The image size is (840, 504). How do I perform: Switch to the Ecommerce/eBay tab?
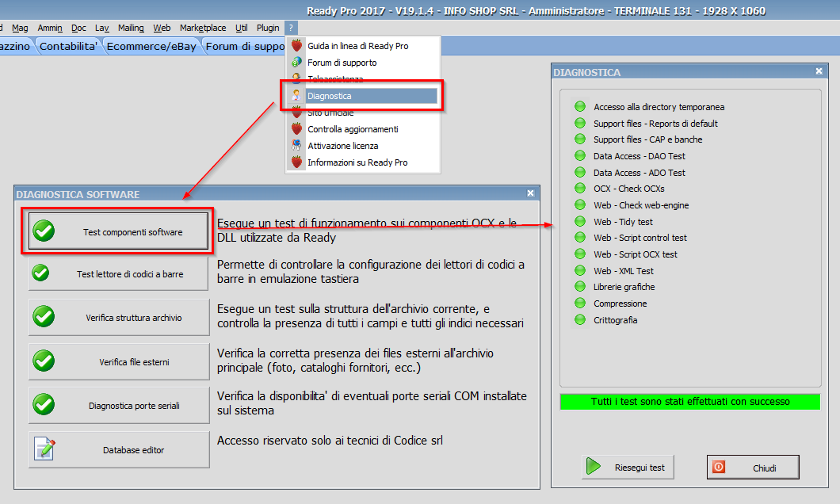click(151, 47)
